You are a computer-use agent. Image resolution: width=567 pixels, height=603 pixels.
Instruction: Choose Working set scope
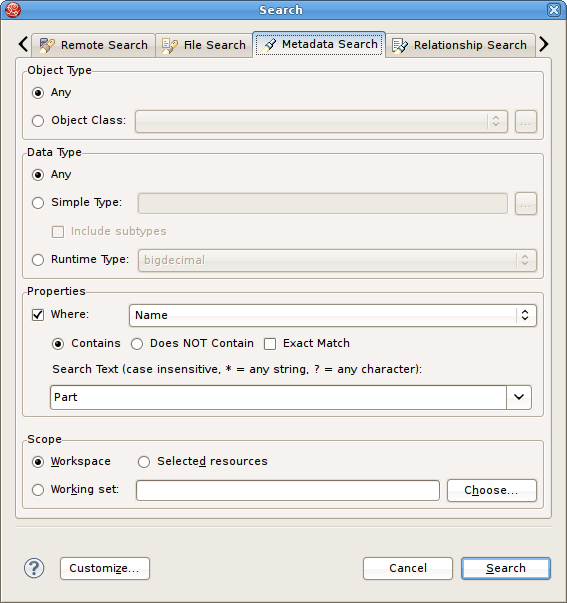pyautogui.click(x=38, y=490)
